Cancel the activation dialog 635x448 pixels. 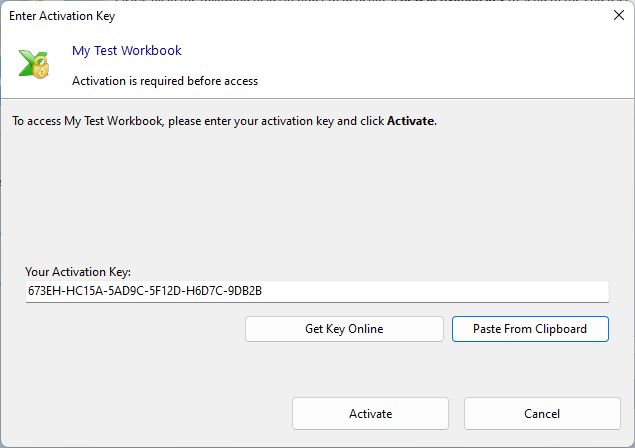pyautogui.click(x=542, y=413)
